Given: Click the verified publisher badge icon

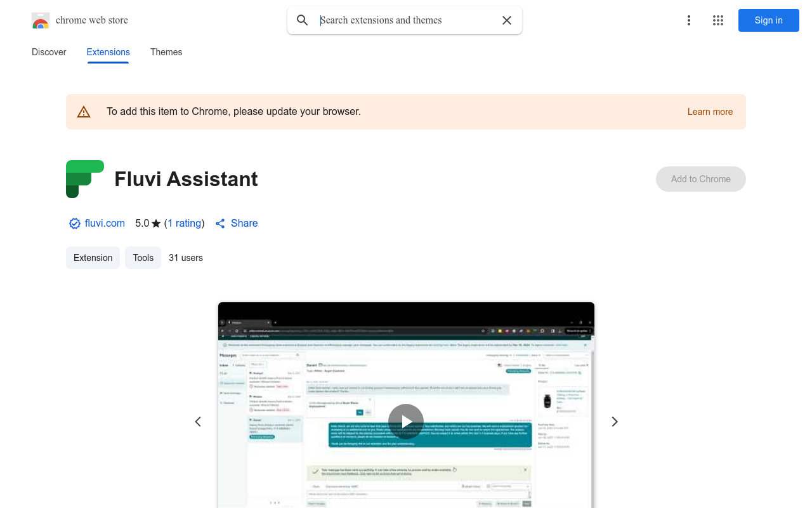Looking at the screenshot, I should 75,224.
